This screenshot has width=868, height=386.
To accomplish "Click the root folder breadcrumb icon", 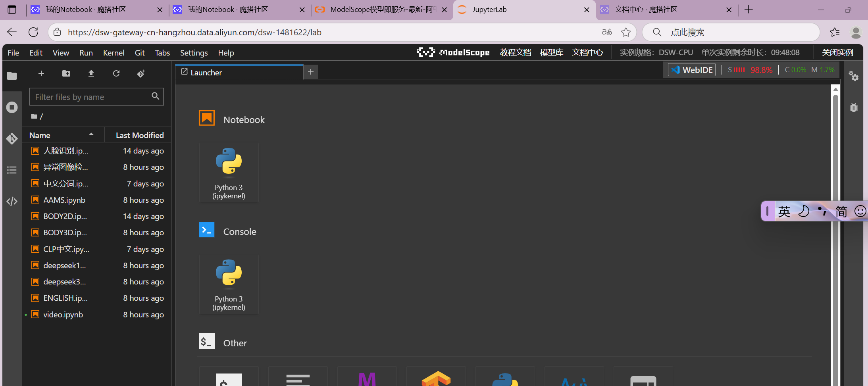I will 35,116.
